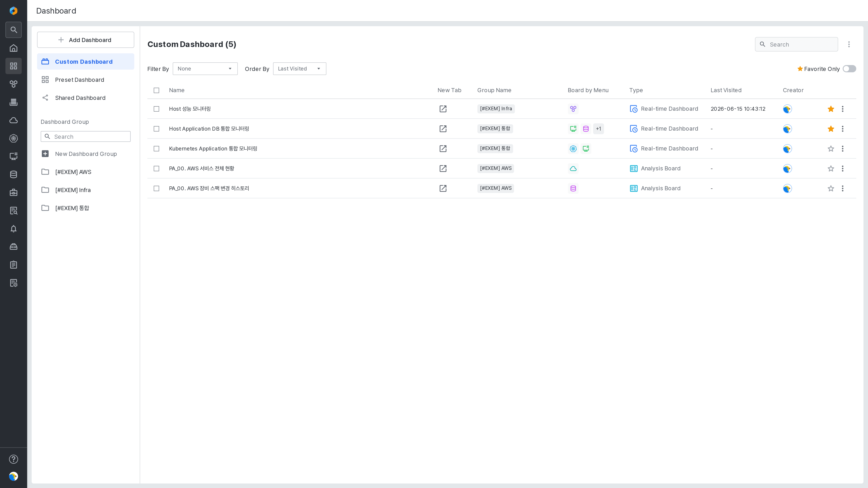The width and height of the screenshot is (868, 488).
Task: Open the more options menu for Host Application DB row
Action: click(x=842, y=129)
